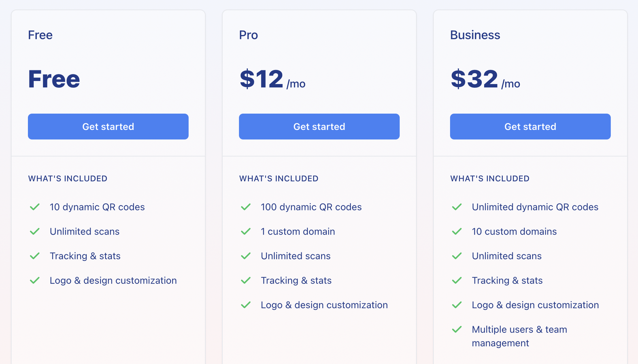This screenshot has height=364, width=638.
Task: Click the $32 per month price
Action: pos(484,79)
